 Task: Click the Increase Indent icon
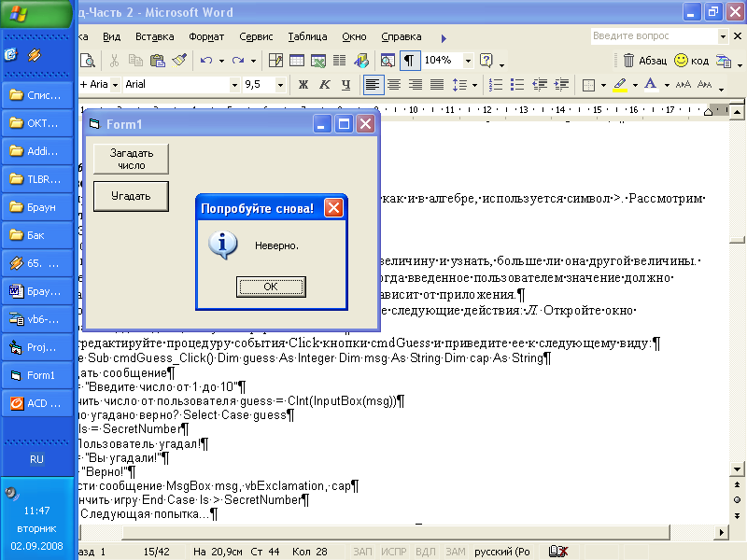[561, 85]
